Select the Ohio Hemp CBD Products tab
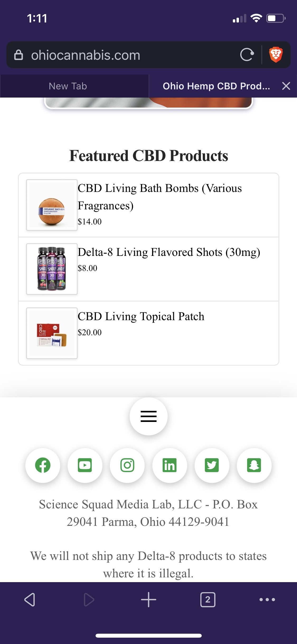Image resolution: width=297 pixels, height=644 pixels. click(x=216, y=86)
